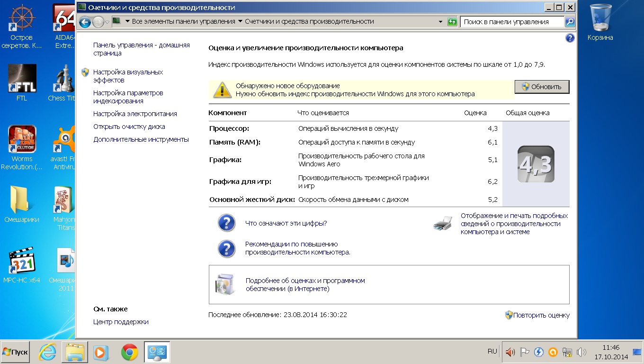Click the volume speaker icon in tray
Viewport: 644px width, 364px height.
tap(510, 352)
